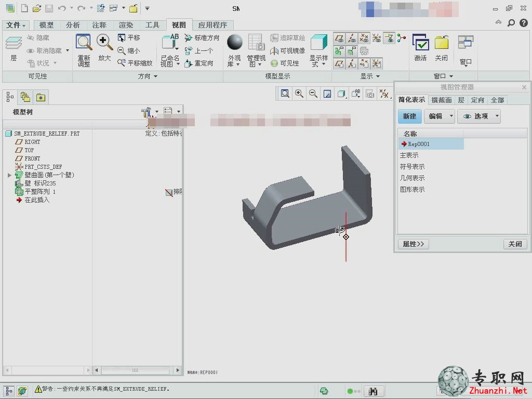Select 在此插入 insert here marker
Screen dimensions: 532x399
tap(33, 200)
